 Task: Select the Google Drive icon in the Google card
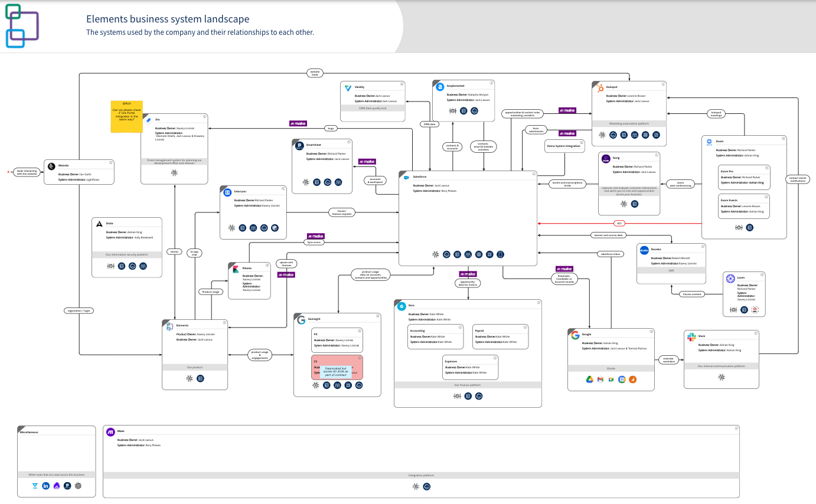(x=589, y=379)
